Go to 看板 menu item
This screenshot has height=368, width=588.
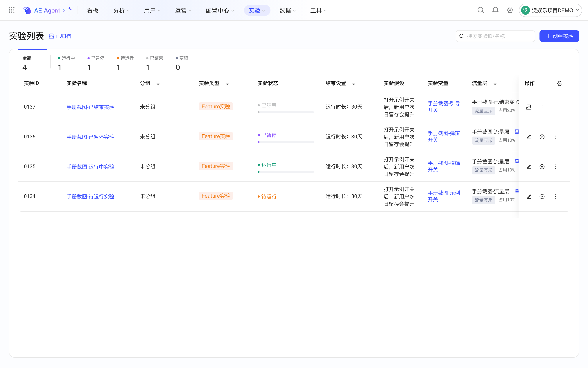[93, 10]
